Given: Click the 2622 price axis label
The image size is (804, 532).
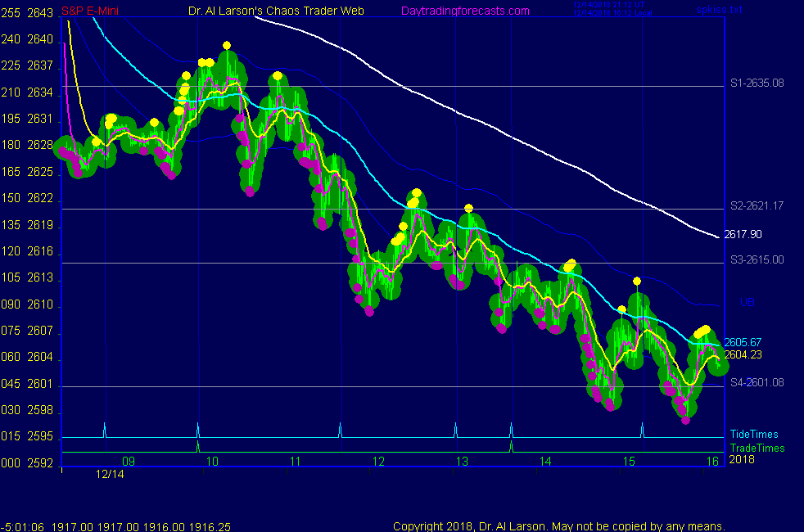Looking at the screenshot, I should tap(40, 198).
